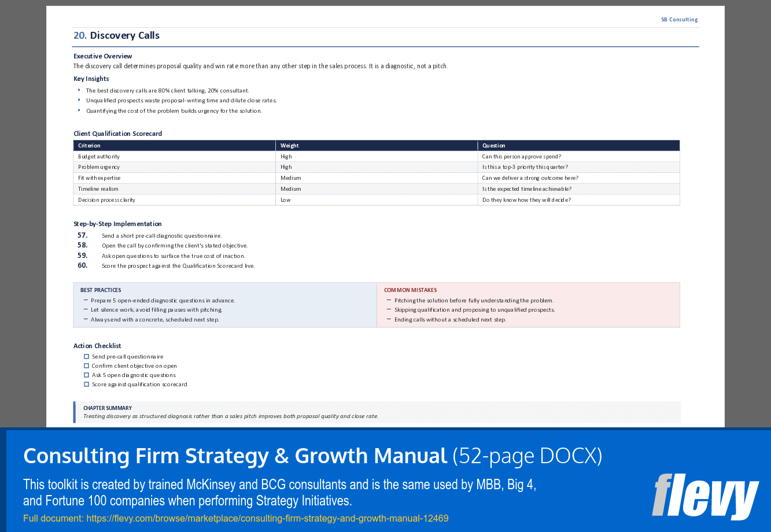The width and height of the screenshot is (771, 532).
Task: Click 'Let silence work' best practice line
Action: [x=156, y=310]
